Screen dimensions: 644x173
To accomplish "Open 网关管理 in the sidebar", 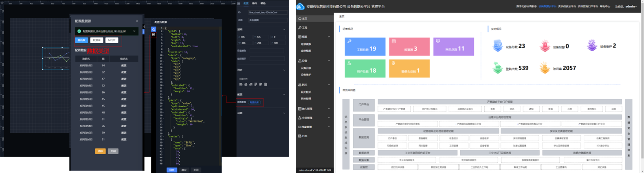I will point(306,99).
